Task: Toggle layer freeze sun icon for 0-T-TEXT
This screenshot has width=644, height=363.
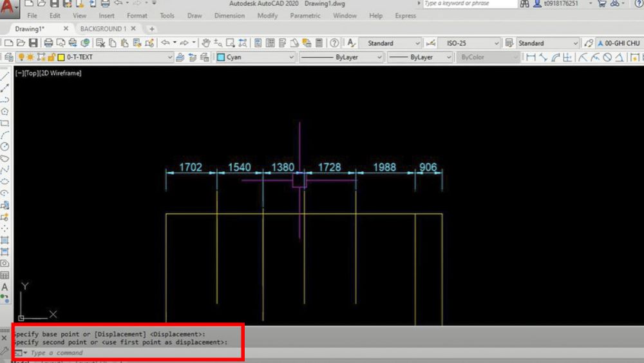Action: tap(30, 57)
